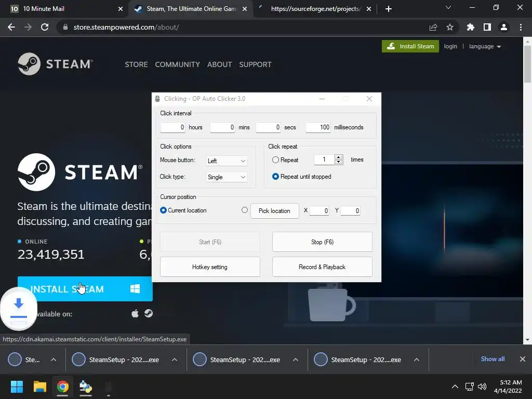Go back with the browser back arrow
Screen dimensions: 532x399
11,27
